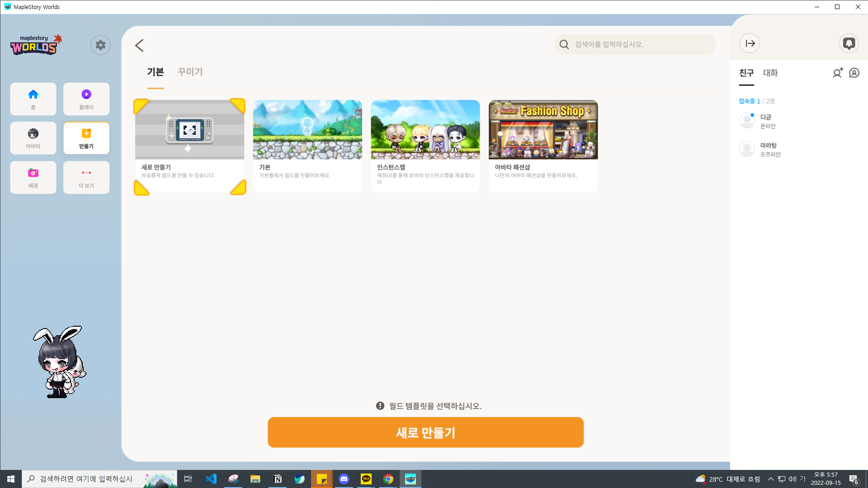Image resolution: width=868 pixels, height=488 pixels.
Task: Click the add friend icon
Action: pyautogui.click(x=837, y=73)
